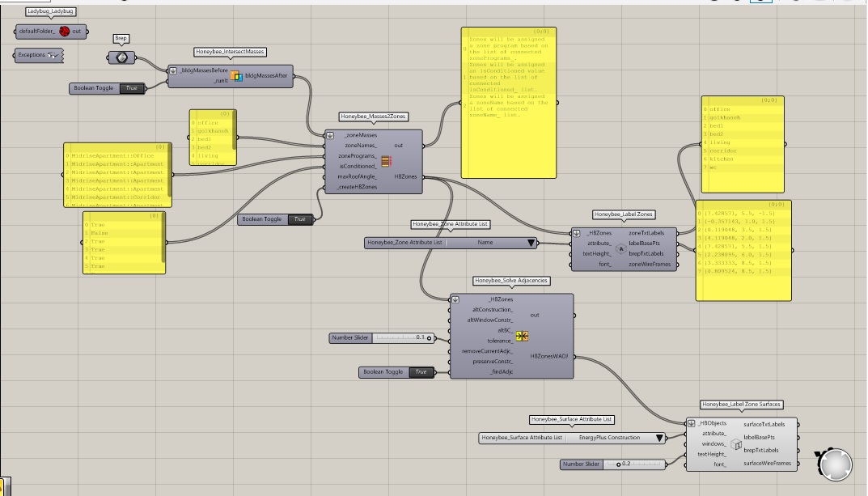The height and width of the screenshot is (496, 868).
Task: Click the Solve Adjacencies yellow icon
Action: click(x=522, y=336)
